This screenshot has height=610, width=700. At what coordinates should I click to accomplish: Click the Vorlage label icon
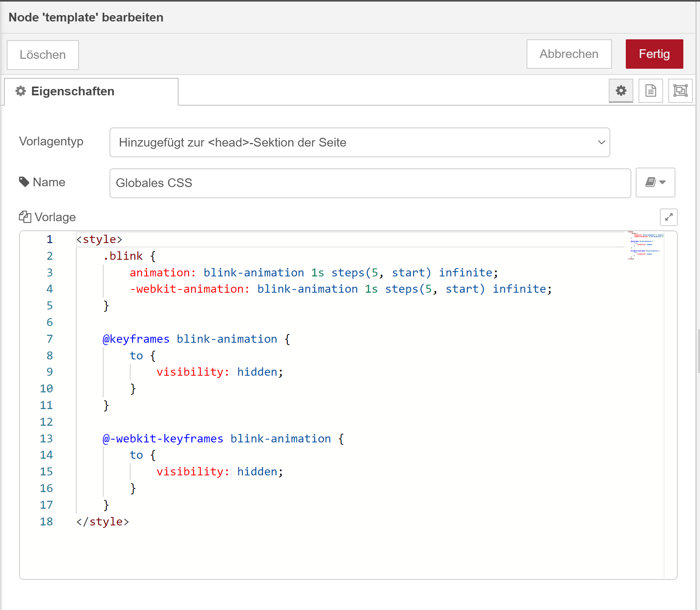coord(25,217)
